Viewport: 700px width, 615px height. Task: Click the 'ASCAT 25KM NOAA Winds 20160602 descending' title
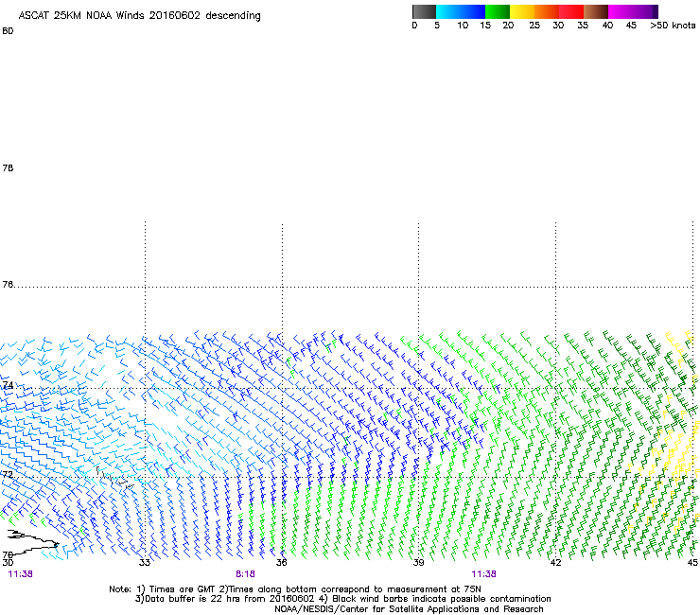139,16
